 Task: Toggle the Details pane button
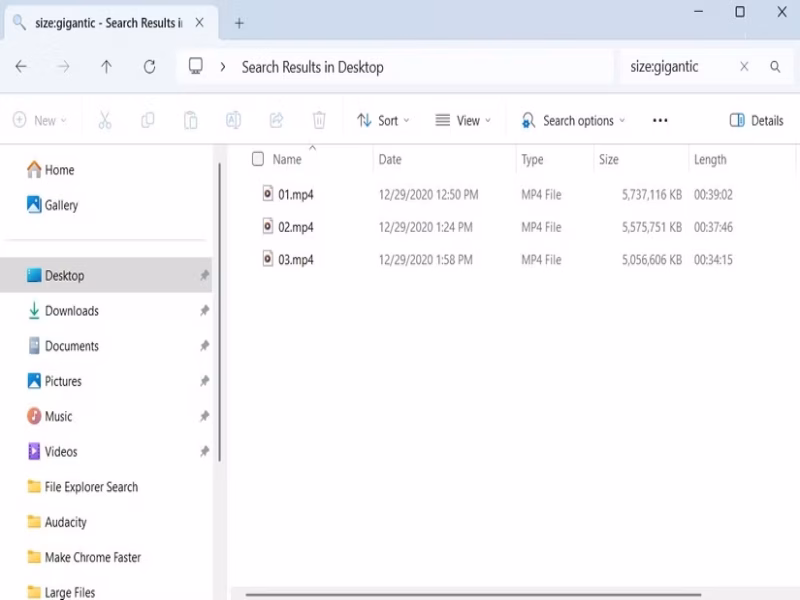[756, 120]
